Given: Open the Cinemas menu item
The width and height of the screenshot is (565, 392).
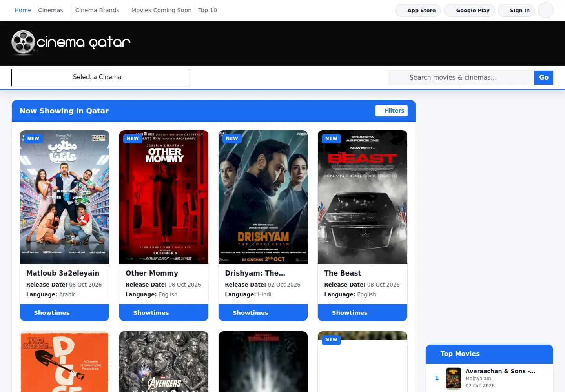Looking at the screenshot, I should tap(51, 10).
